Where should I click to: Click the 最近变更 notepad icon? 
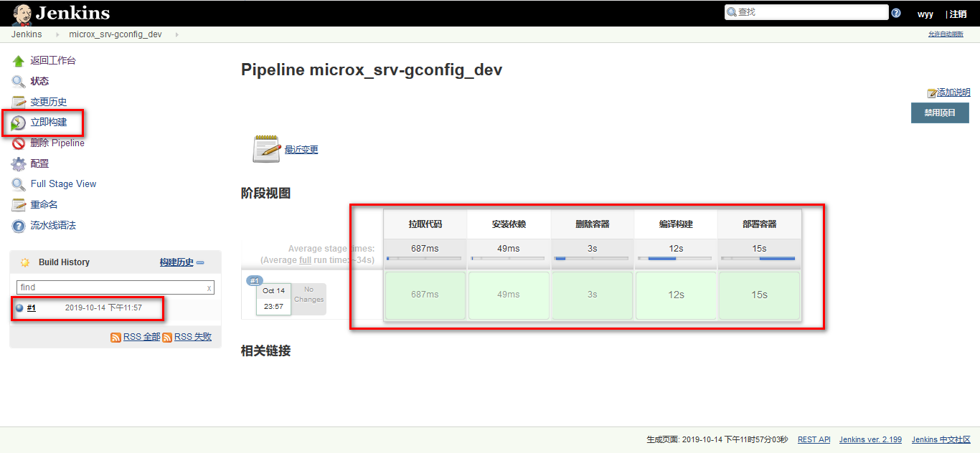click(266, 148)
